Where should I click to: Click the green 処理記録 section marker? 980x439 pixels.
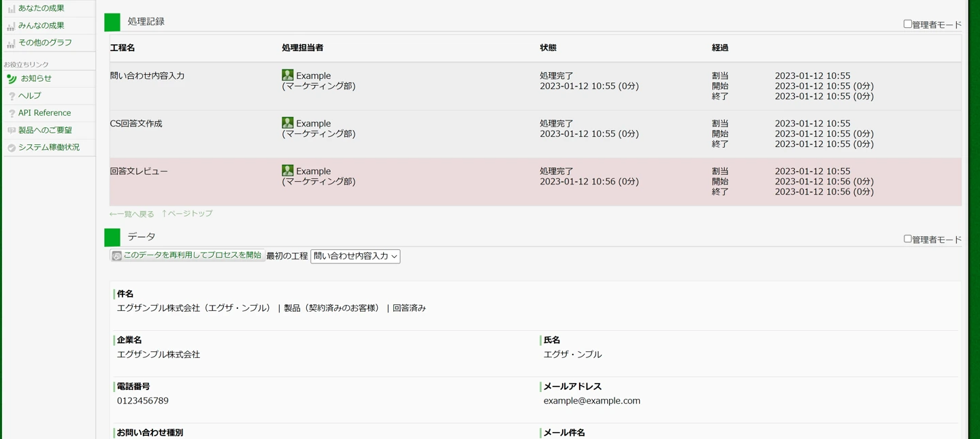click(112, 22)
